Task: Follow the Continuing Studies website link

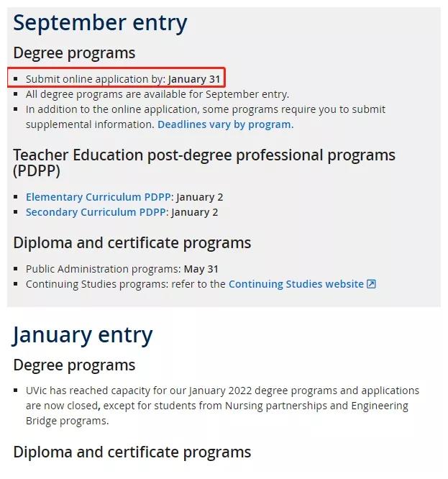Action: [296, 284]
